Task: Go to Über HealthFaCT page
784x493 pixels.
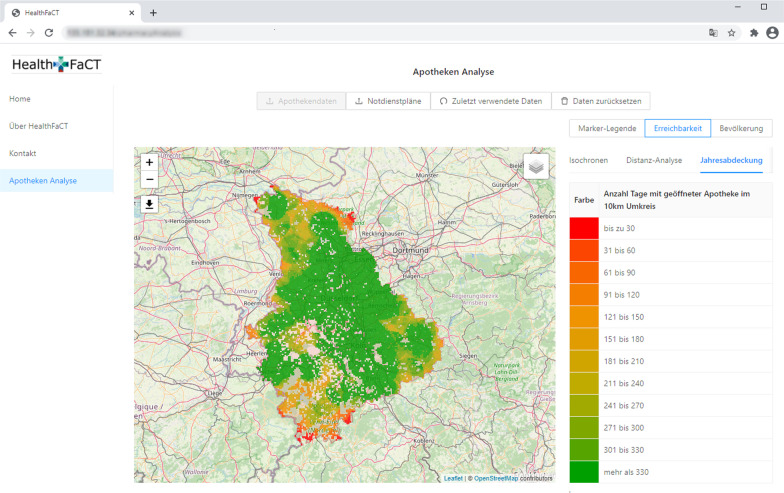Action: tap(38, 126)
